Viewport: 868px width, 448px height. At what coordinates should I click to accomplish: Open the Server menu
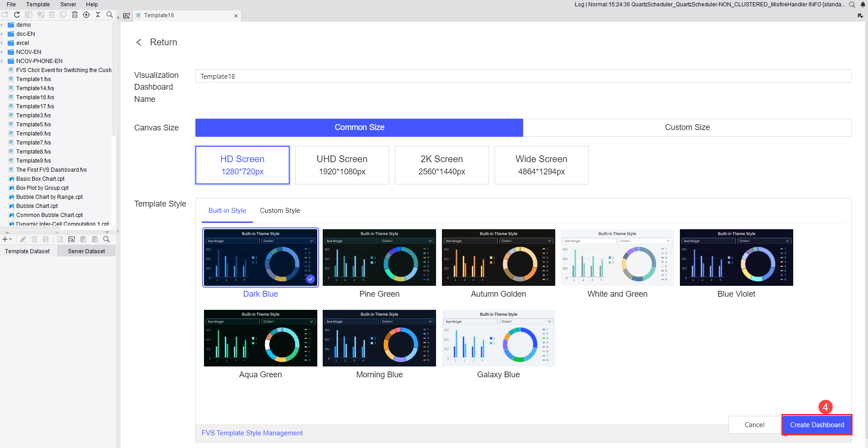tap(68, 5)
